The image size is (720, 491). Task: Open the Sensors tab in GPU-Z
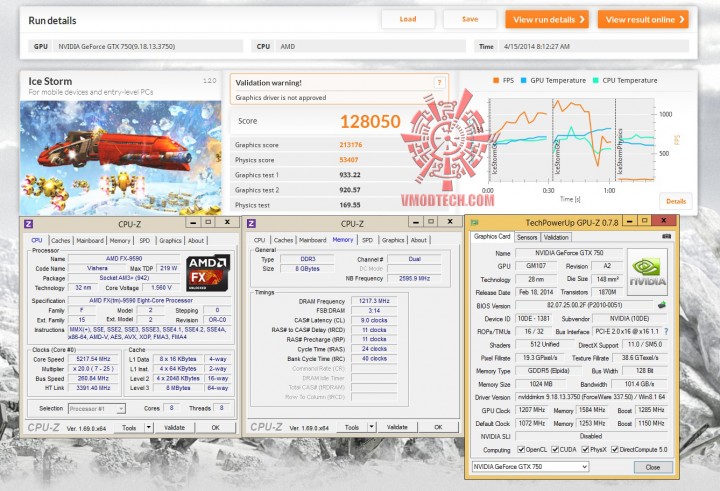pyautogui.click(x=527, y=237)
